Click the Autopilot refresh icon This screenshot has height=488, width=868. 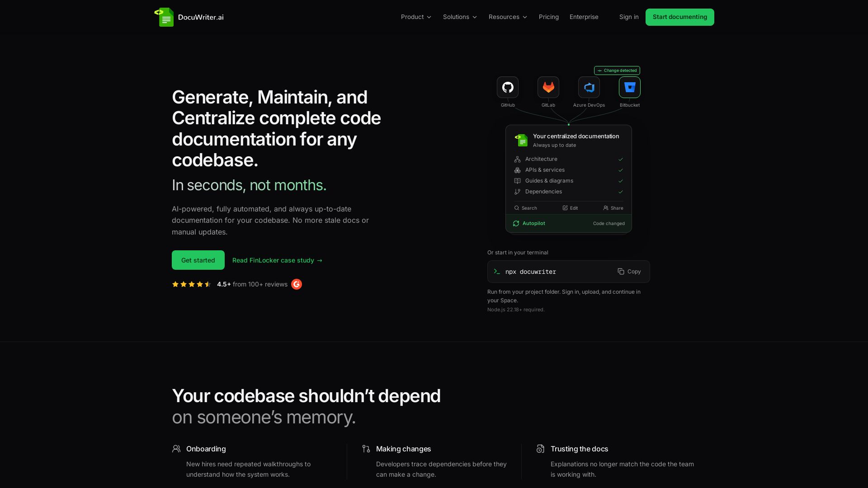[516, 224]
